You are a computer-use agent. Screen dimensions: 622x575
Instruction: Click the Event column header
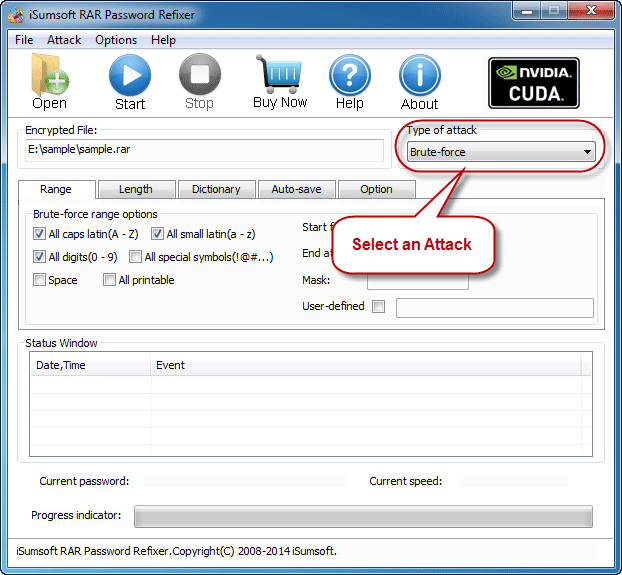point(366,365)
